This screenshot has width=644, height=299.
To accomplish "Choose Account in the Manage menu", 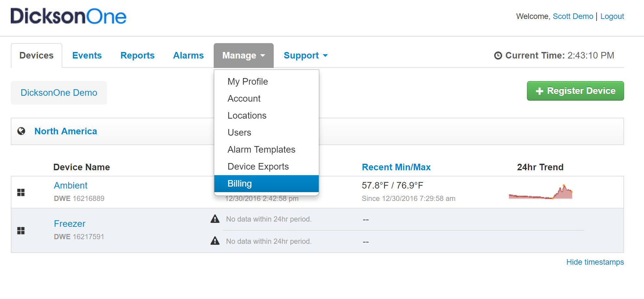I will point(267,98).
